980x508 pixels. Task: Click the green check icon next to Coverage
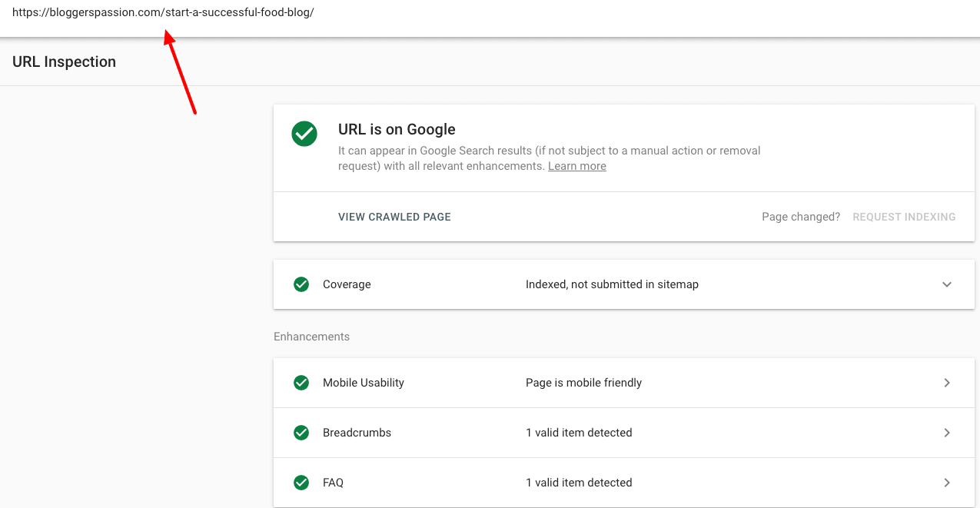tap(301, 284)
